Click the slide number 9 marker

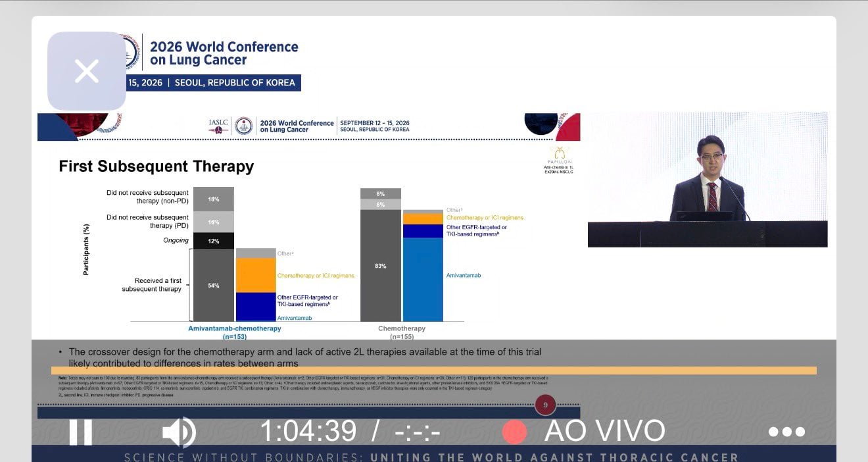(x=545, y=405)
